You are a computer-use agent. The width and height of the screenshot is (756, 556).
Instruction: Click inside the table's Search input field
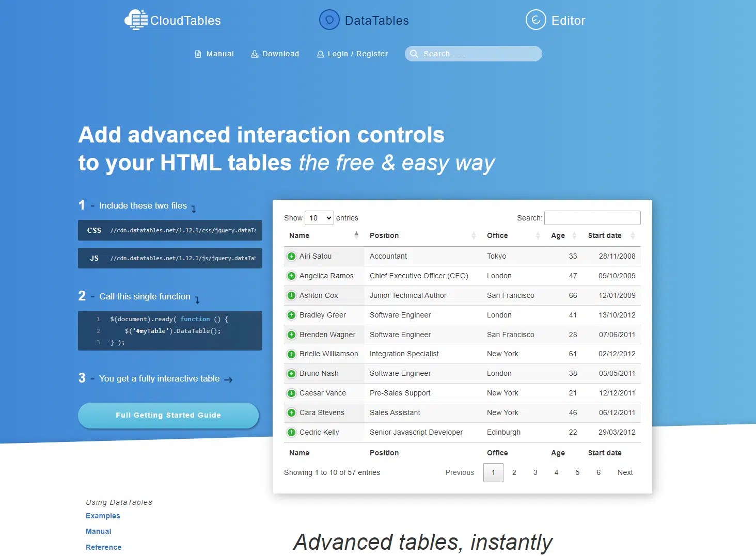[x=592, y=217]
